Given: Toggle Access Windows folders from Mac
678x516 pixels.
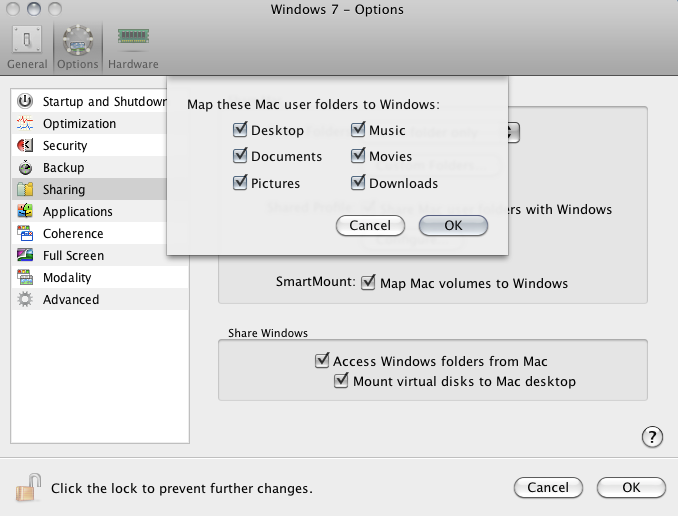Looking at the screenshot, I should pyautogui.click(x=322, y=360).
